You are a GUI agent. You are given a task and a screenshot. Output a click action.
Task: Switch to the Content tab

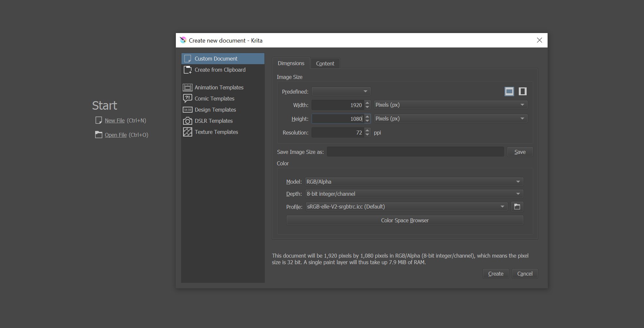tap(325, 64)
